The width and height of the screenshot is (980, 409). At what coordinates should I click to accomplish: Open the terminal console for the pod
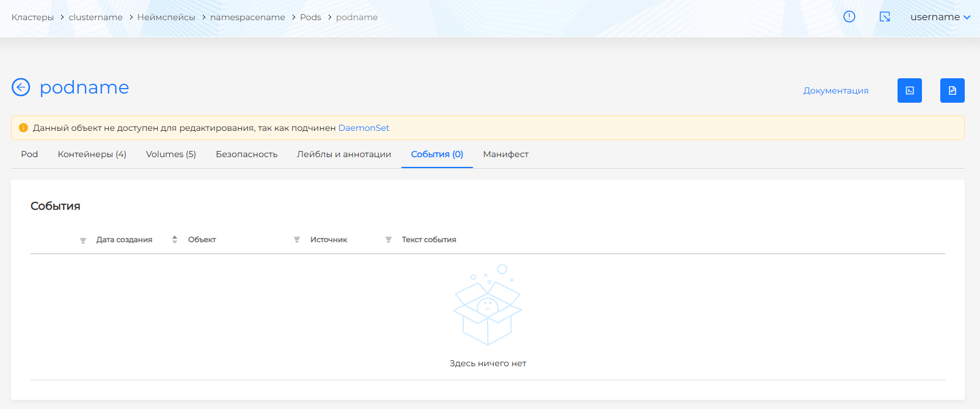909,90
